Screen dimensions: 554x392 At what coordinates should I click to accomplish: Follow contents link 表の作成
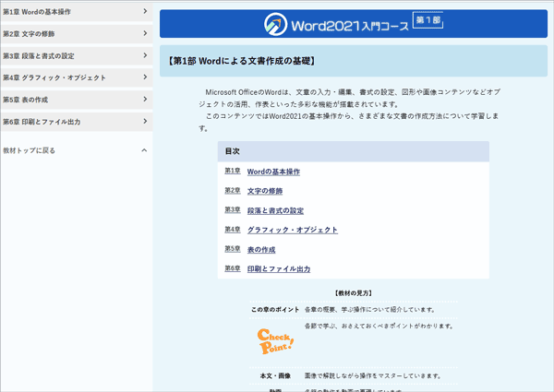(261, 249)
